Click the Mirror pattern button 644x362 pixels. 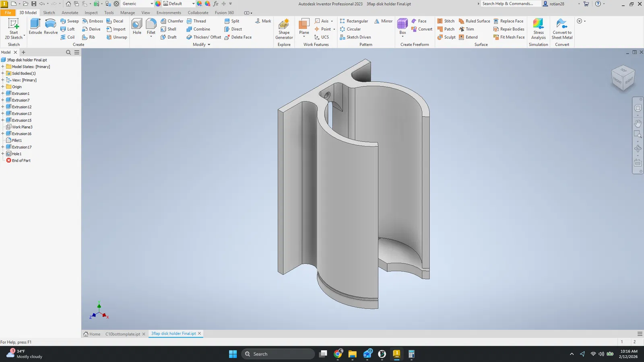point(383,21)
